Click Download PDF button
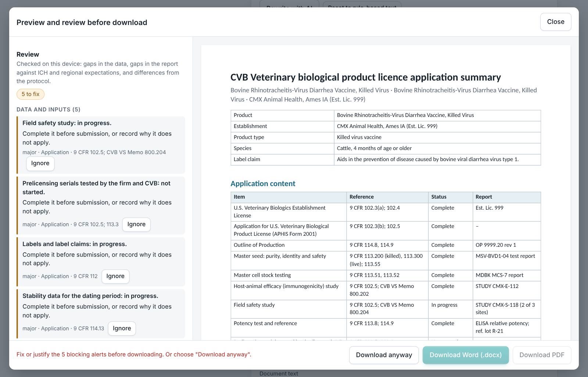This screenshot has width=588, height=377. click(x=542, y=355)
